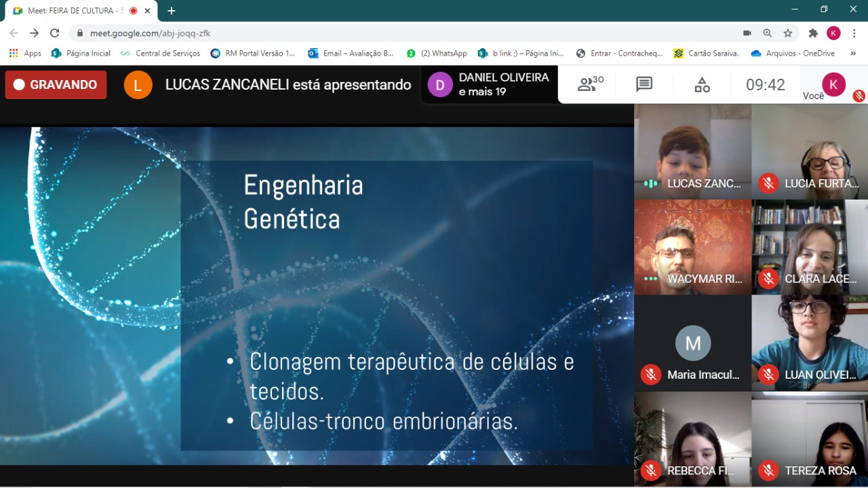The width and height of the screenshot is (868, 488).
Task: Reload the Meet page
Action: click(x=55, y=33)
